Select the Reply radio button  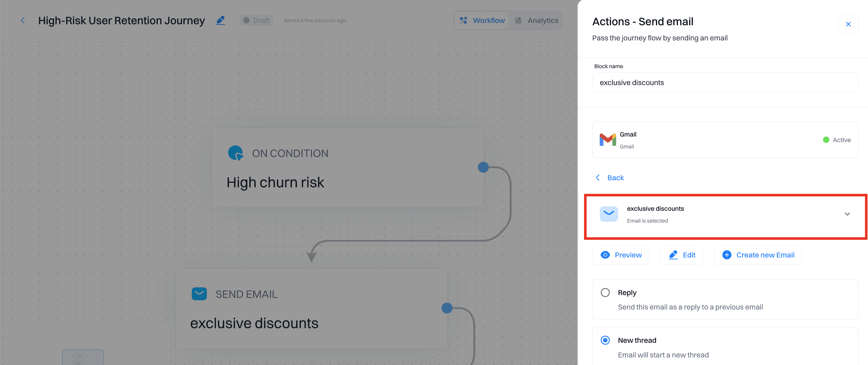pyautogui.click(x=606, y=292)
